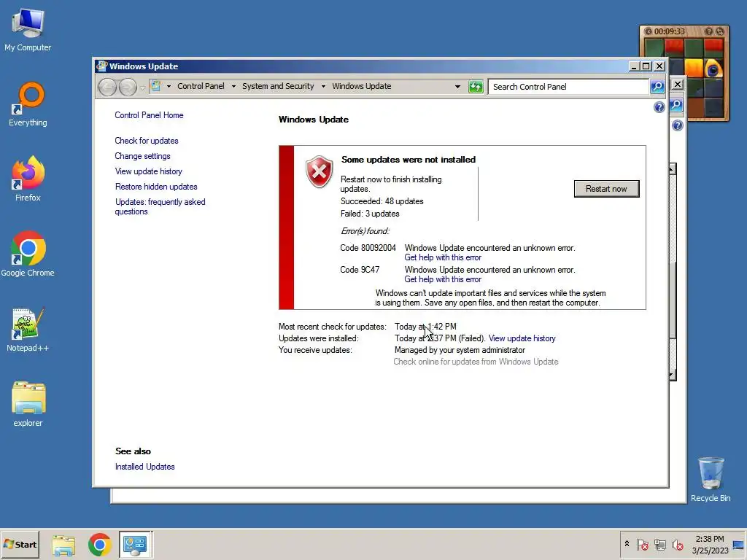The height and width of the screenshot is (560, 747).
Task: Select Windows Update breadcrumb item
Action: point(362,86)
